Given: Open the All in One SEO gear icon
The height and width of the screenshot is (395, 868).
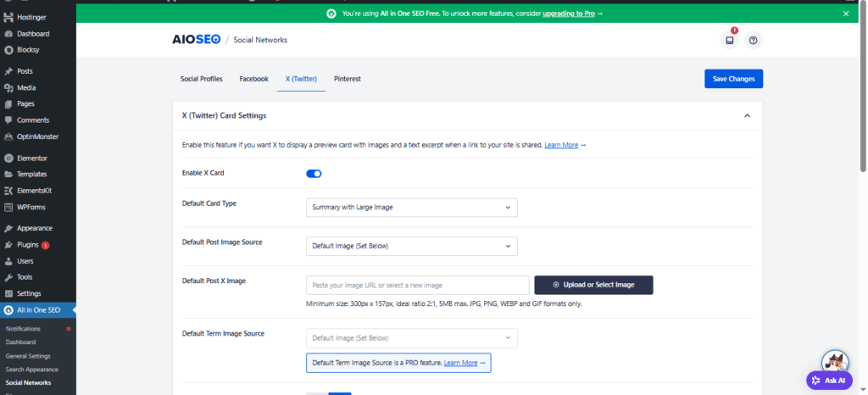Looking at the screenshot, I should [8, 310].
